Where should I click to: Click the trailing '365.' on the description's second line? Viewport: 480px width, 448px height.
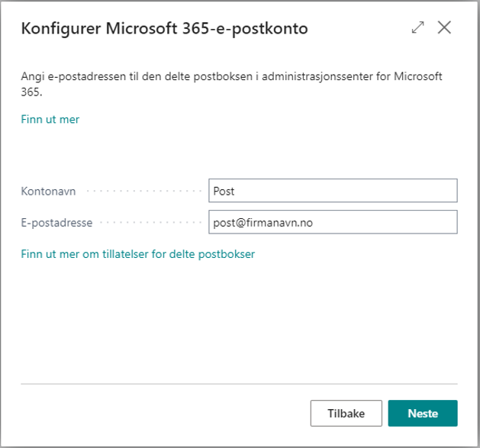click(x=31, y=91)
